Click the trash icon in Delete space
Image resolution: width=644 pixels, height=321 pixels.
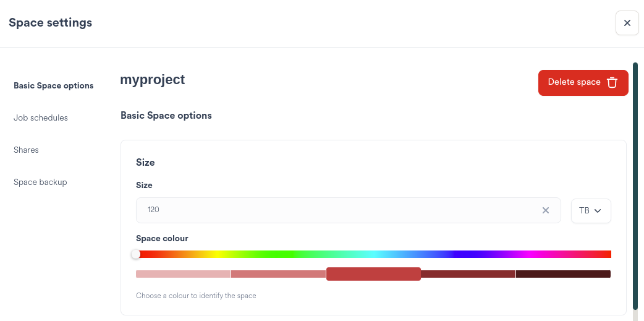click(x=612, y=82)
